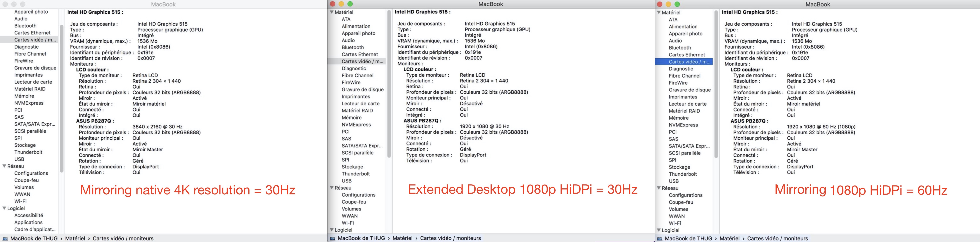
Task: Collapse the Logiciel section in the right window
Action: pyautogui.click(x=659, y=230)
